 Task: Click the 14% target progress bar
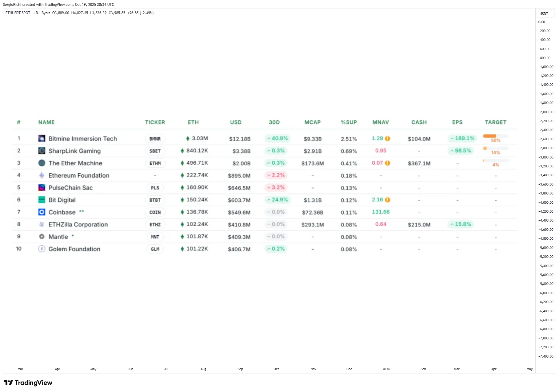[496, 148]
